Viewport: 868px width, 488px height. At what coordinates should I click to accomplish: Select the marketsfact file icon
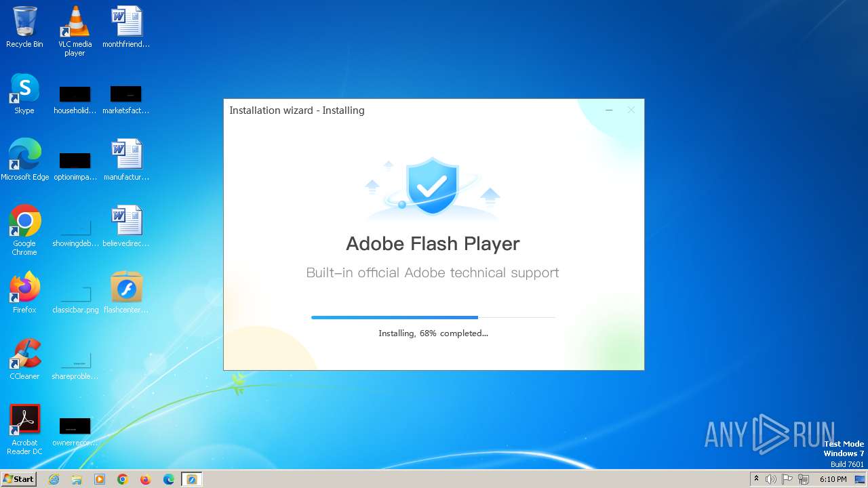coord(126,99)
